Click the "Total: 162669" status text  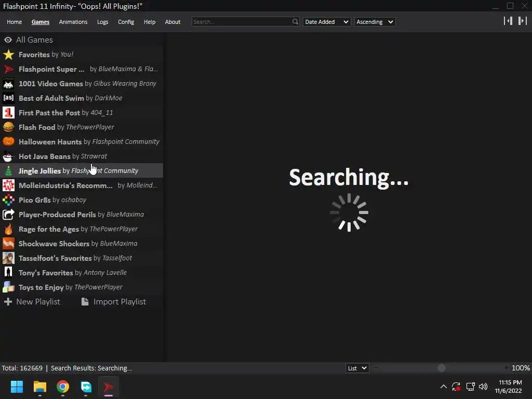[22, 368]
